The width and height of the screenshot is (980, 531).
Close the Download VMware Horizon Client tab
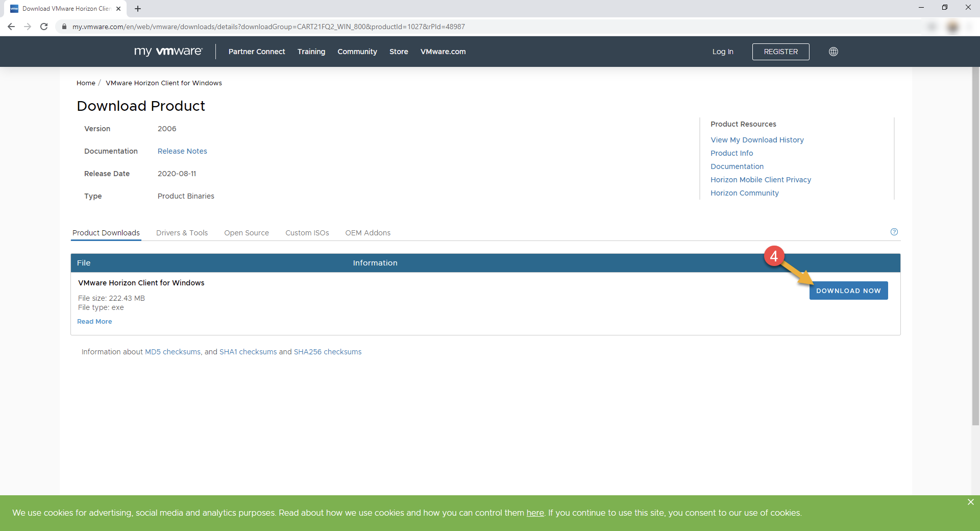(118, 9)
